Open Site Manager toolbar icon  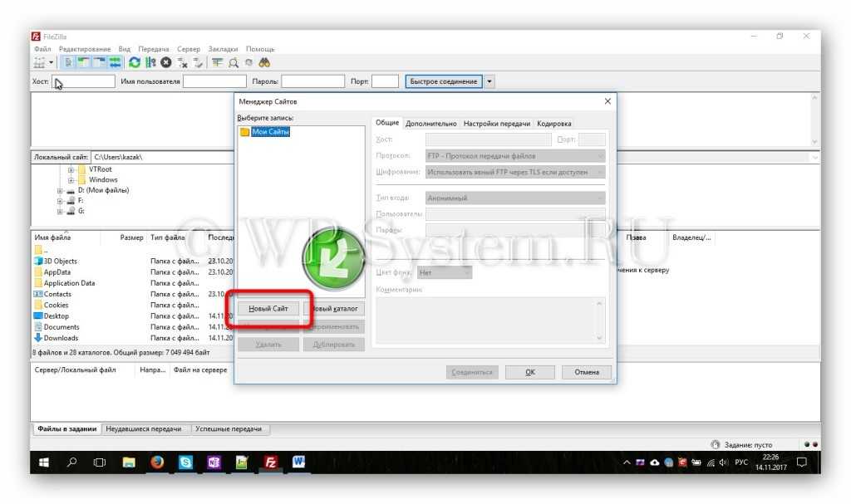click(x=39, y=62)
